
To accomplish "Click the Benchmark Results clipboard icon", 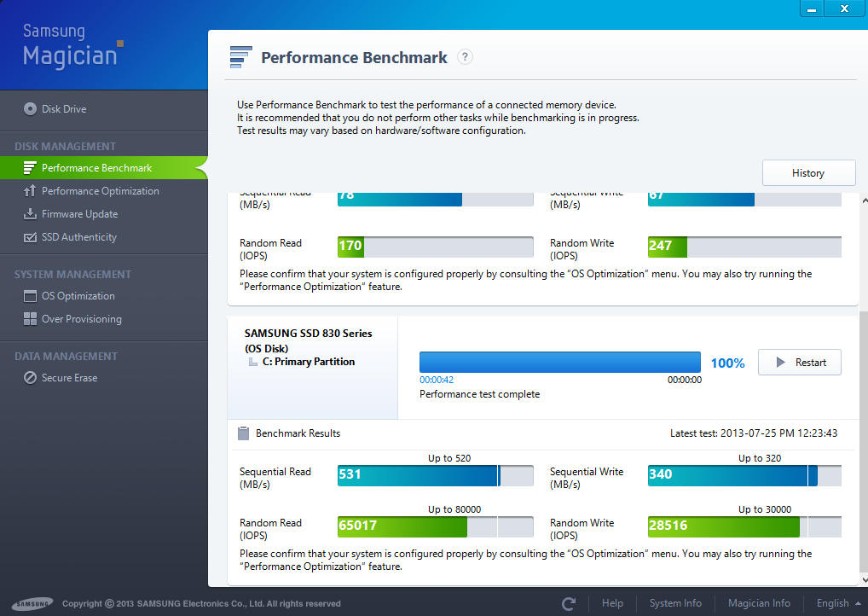I will coord(243,433).
